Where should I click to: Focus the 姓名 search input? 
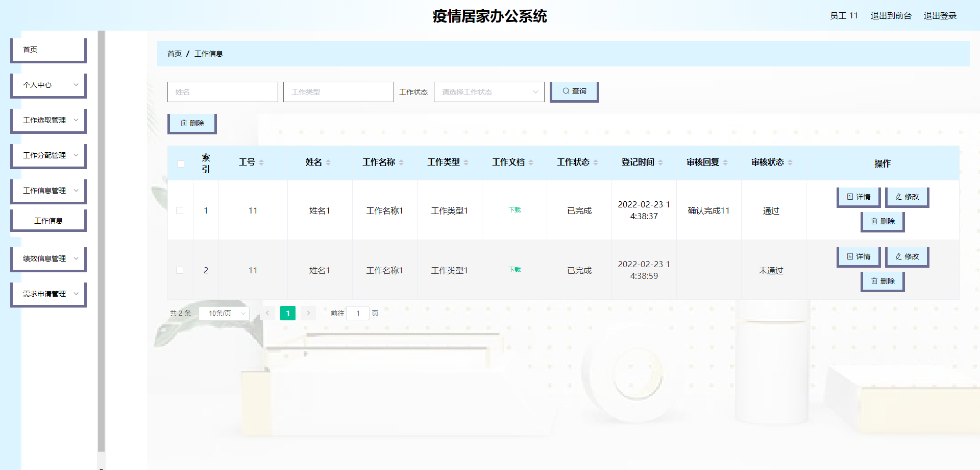coord(223,92)
